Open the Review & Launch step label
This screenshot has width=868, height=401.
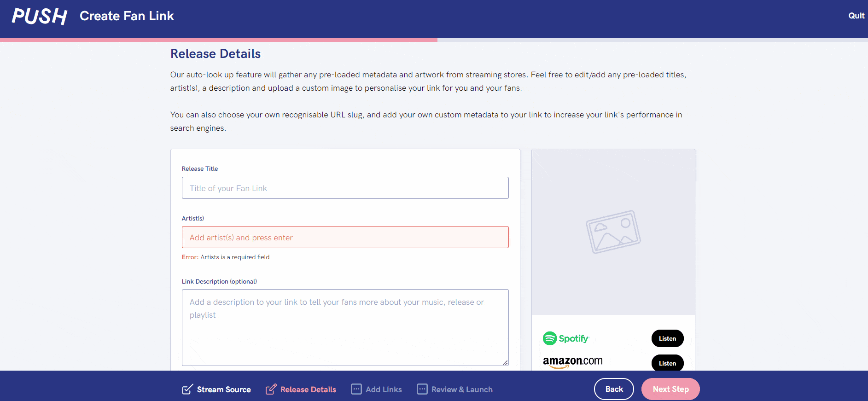click(462, 389)
